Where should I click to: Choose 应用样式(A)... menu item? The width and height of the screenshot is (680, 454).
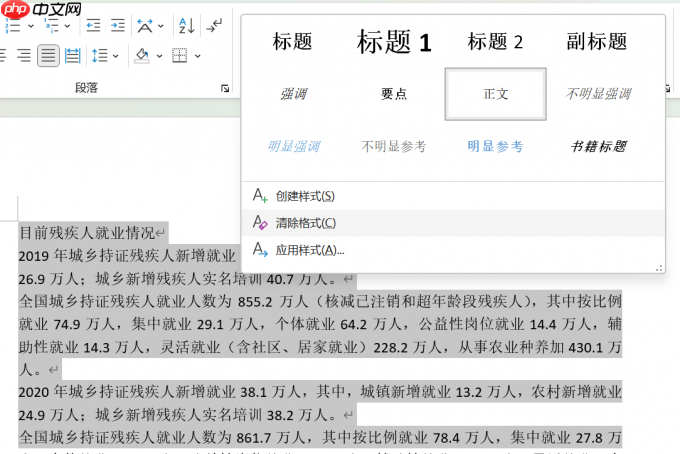(x=453, y=250)
